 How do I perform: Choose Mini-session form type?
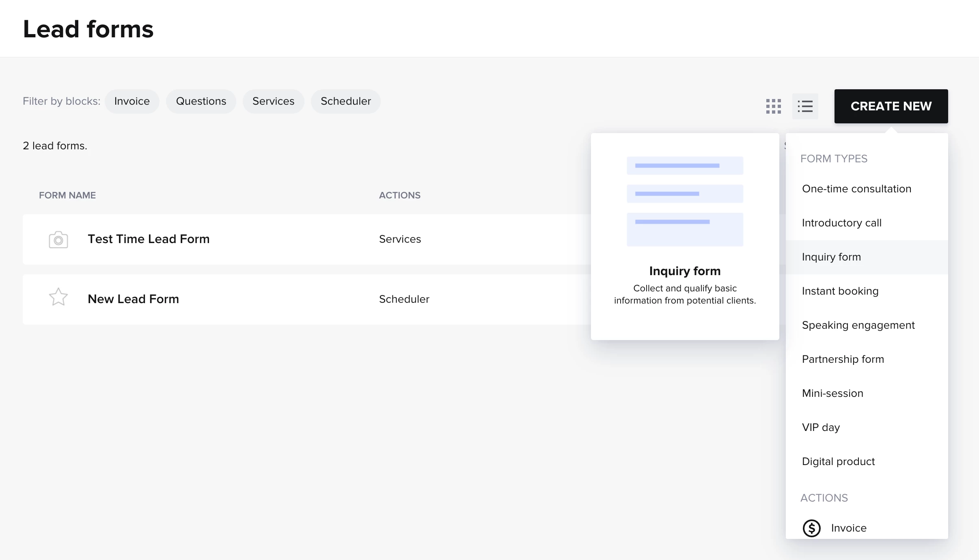coord(832,393)
